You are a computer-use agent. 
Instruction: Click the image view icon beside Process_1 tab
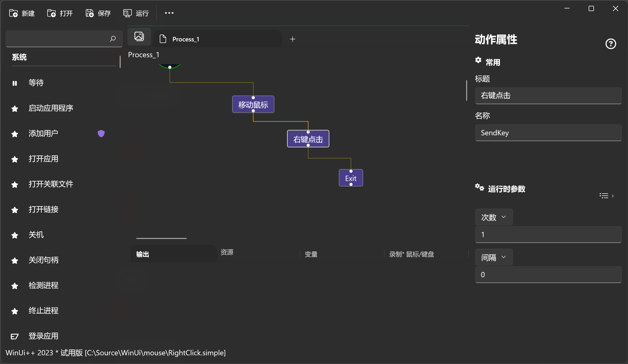(x=139, y=36)
